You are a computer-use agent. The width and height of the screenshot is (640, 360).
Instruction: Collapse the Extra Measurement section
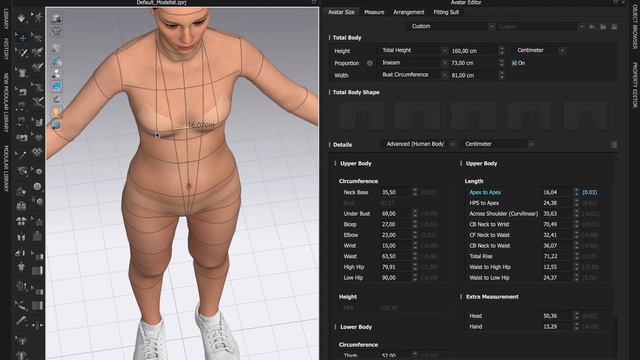pos(491,297)
